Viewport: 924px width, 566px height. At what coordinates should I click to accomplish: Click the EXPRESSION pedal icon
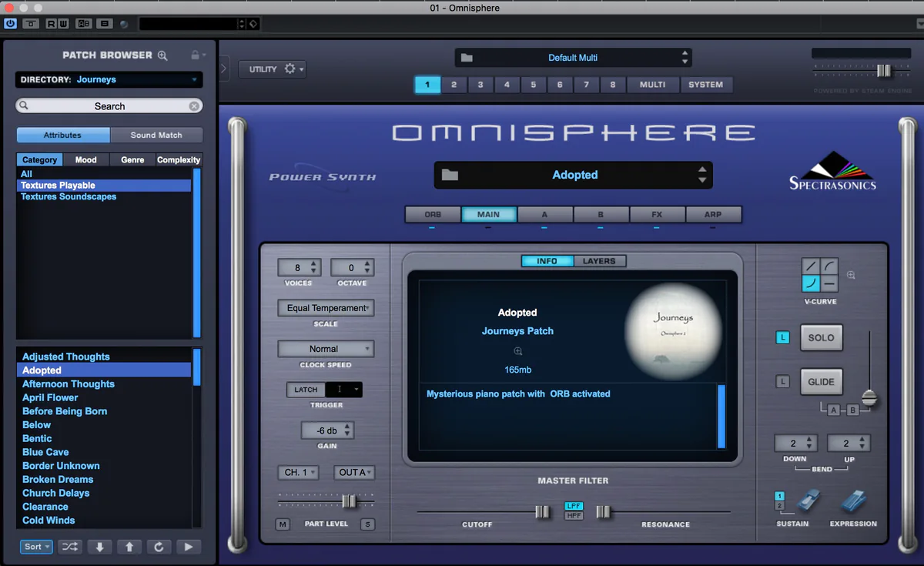tap(852, 501)
